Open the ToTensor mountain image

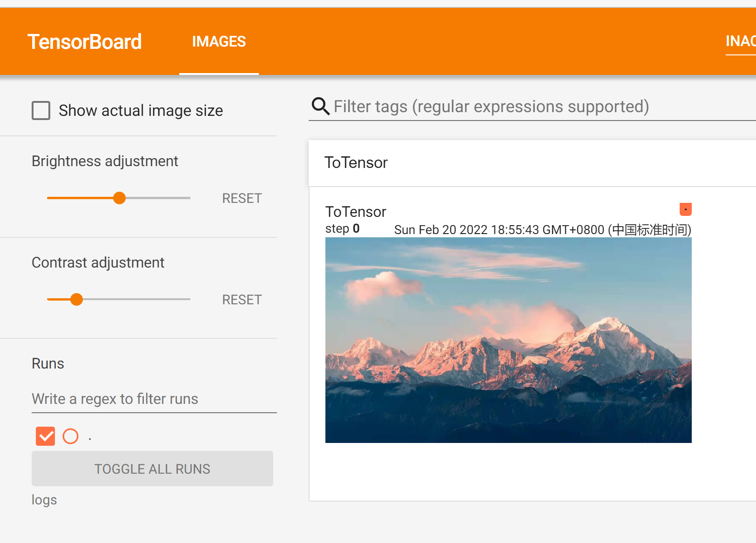pyautogui.click(x=508, y=340)
